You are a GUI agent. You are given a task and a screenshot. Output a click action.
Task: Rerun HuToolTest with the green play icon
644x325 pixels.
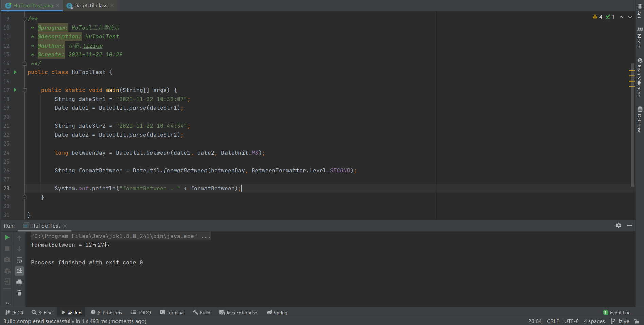point(7,237)
